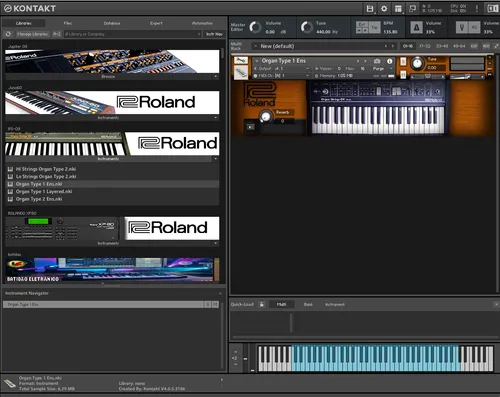Screen dimensions: 500x397
Task: Click the exclamation panic button
Action: [477, 9]
